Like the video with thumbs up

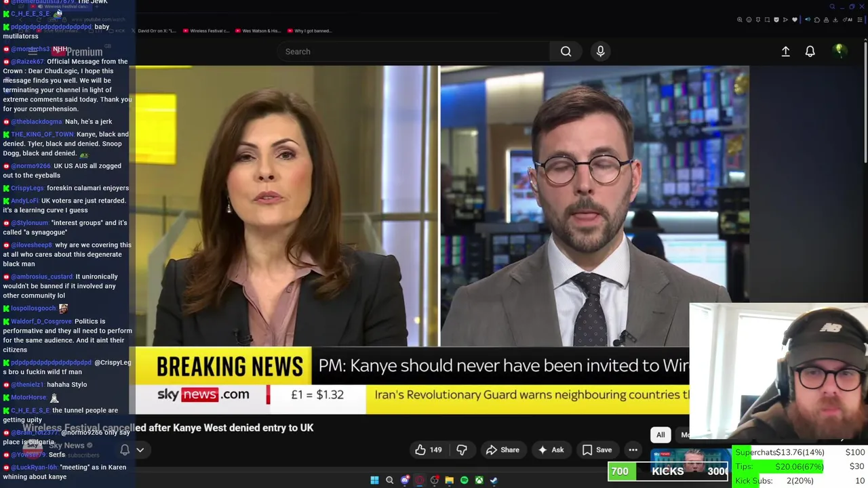click(428, 450)
